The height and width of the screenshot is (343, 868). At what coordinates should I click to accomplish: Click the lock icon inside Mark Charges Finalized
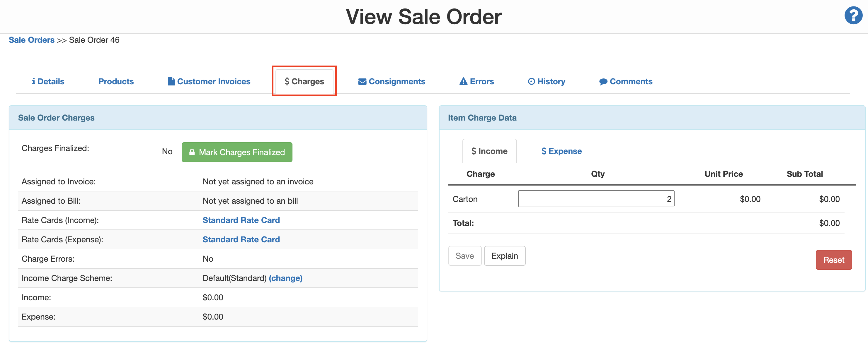coord(193,152)
